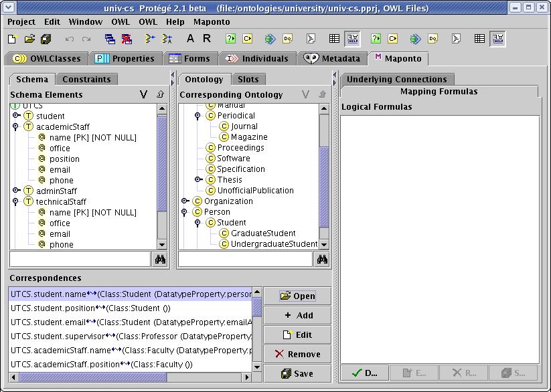
Task: Expand the Organization class node
Action: (185, 201)
